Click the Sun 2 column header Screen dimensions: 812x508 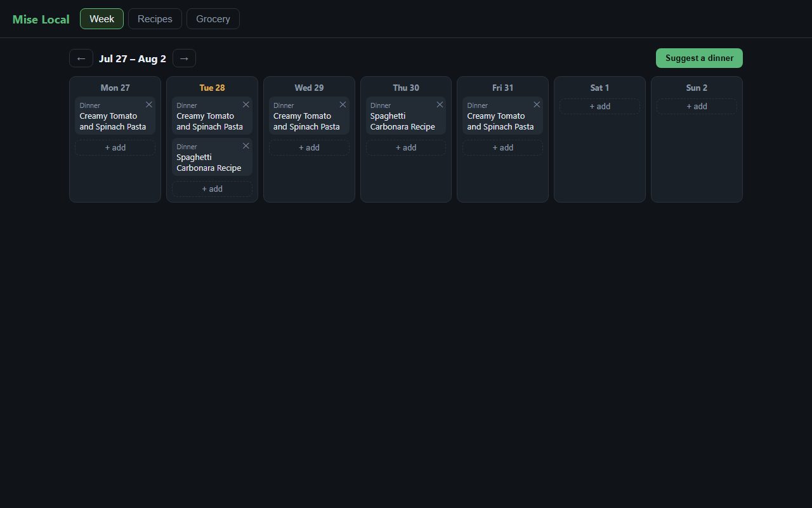click(697, 88)
